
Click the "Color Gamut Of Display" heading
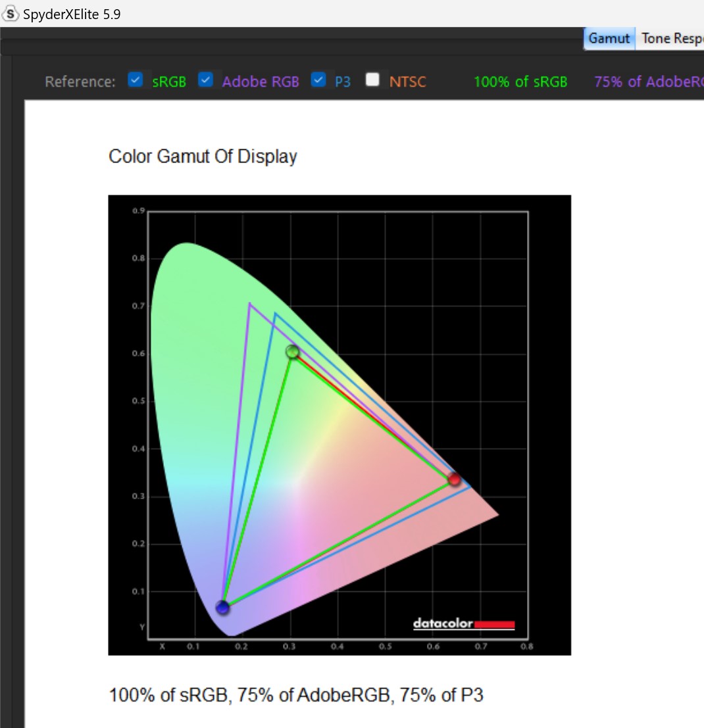[203, 157]
